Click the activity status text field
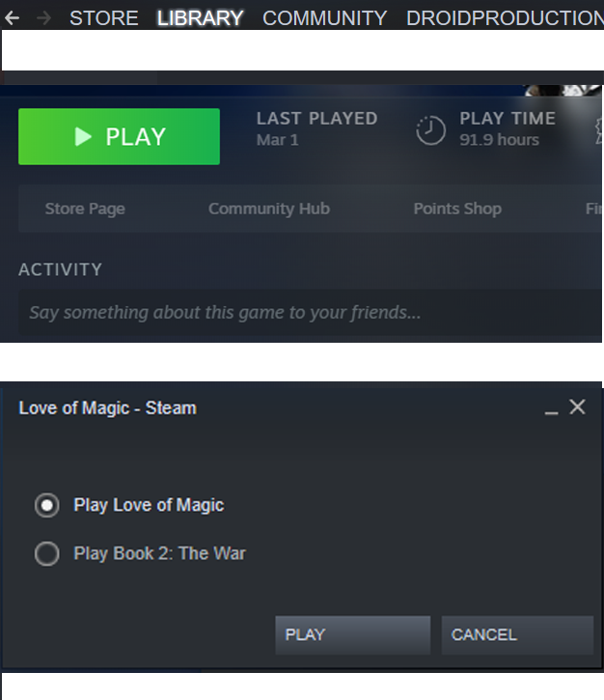The height and width of the screenshot is (700, 604). click(x=311, y=313)
